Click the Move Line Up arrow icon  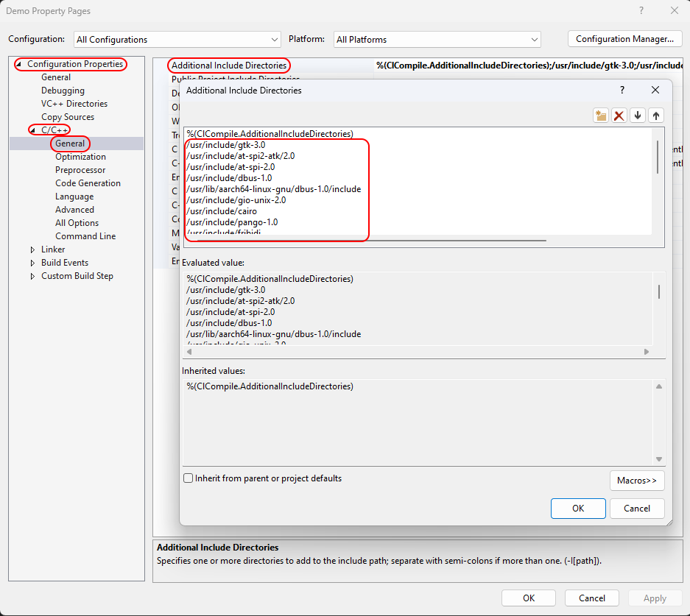[x=655, y=116]
